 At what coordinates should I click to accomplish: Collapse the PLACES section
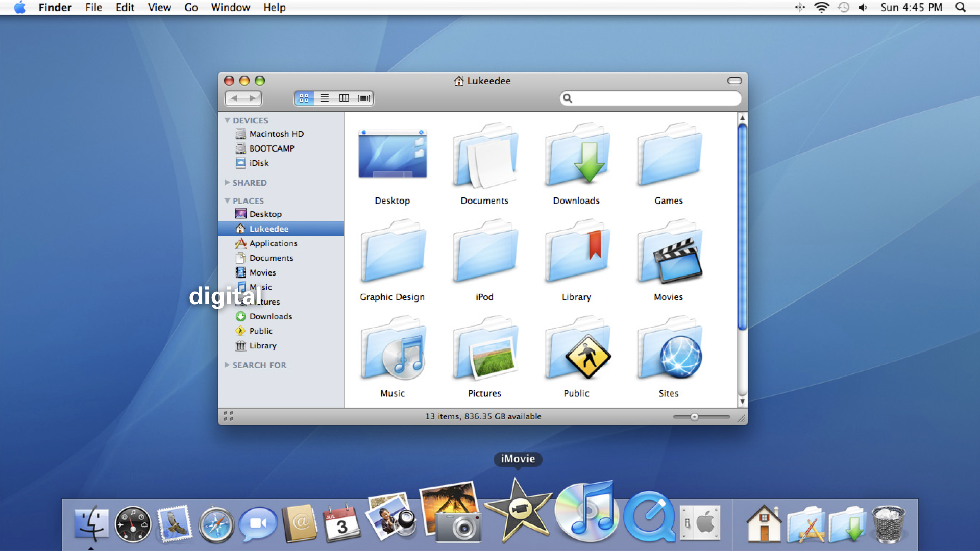click(228, 200)
